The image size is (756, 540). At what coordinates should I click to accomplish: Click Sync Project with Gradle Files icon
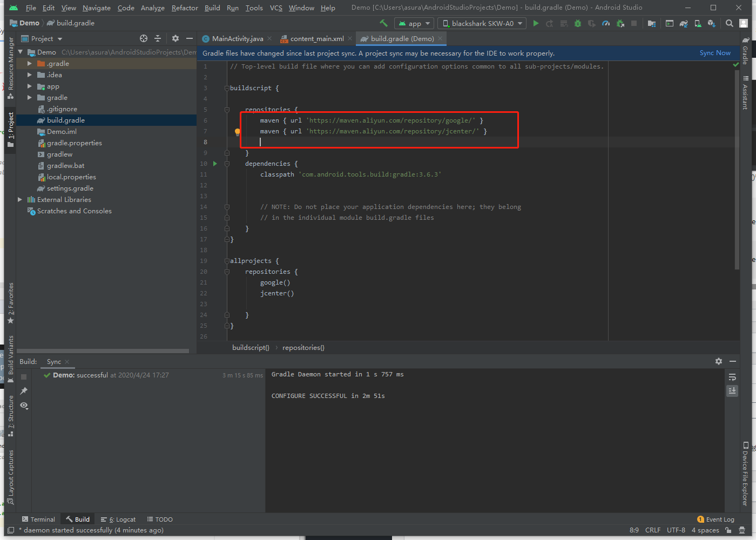[684, 23]
